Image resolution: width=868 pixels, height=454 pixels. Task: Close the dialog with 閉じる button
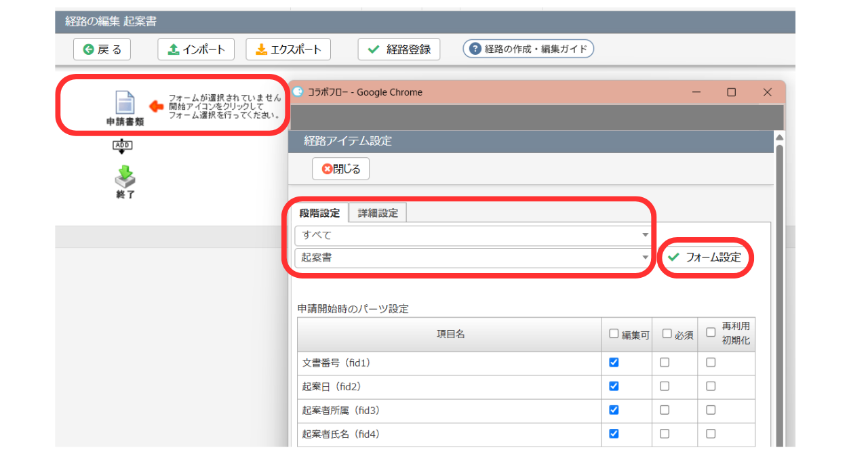[340, 169]
